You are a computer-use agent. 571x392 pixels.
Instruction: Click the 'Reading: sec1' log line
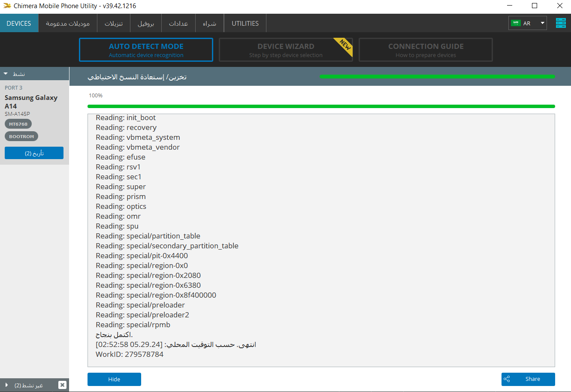[x=118, y=177]
